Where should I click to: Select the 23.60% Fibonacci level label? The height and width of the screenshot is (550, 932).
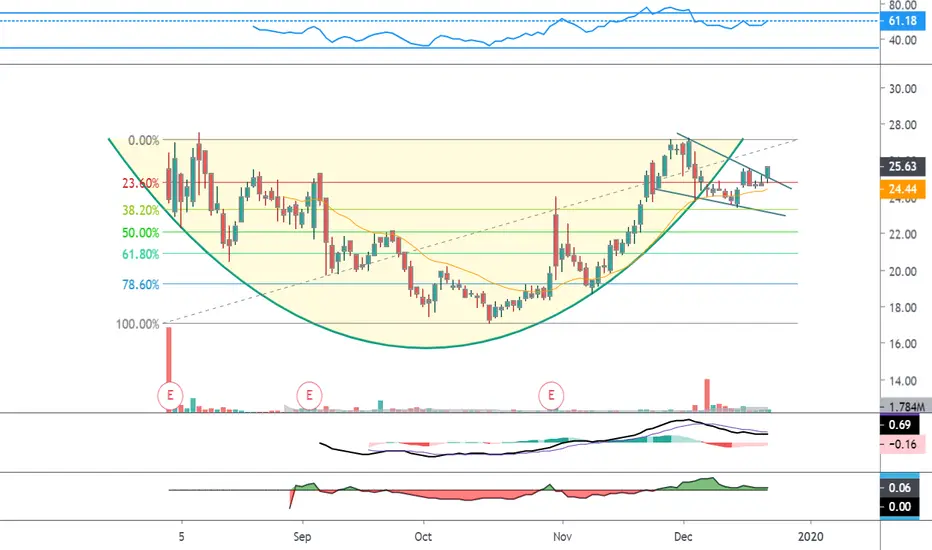(x=141, y=183)
